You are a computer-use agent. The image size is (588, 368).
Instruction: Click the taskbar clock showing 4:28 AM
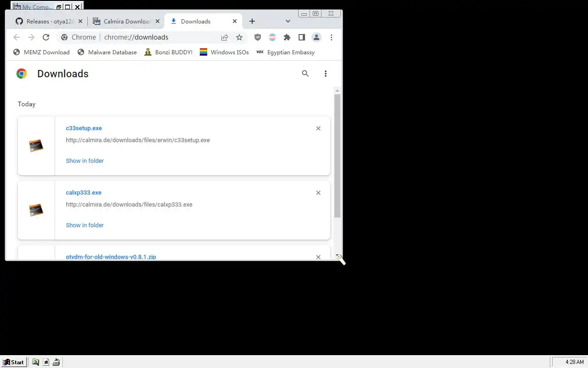[x=574, y=362]
